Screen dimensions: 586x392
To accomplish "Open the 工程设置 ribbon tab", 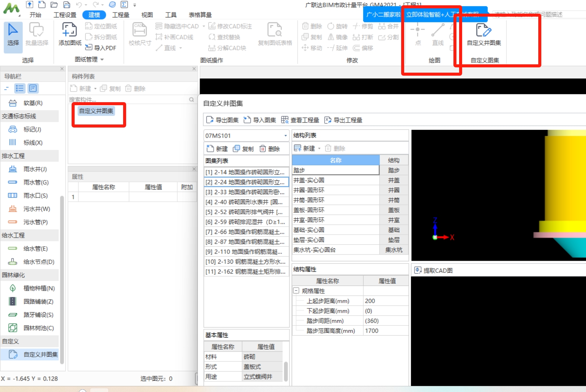I will tap(65, 15).
